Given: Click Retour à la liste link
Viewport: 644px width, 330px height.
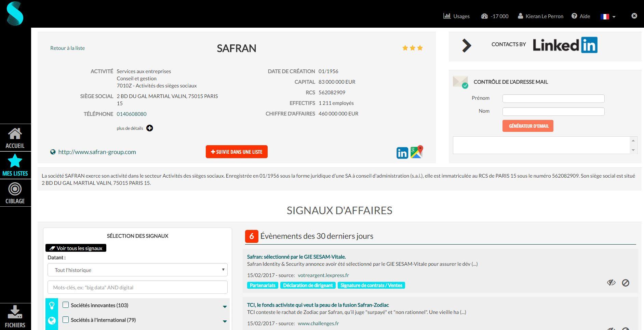Looking at the screenshot, I should (67, 48).
